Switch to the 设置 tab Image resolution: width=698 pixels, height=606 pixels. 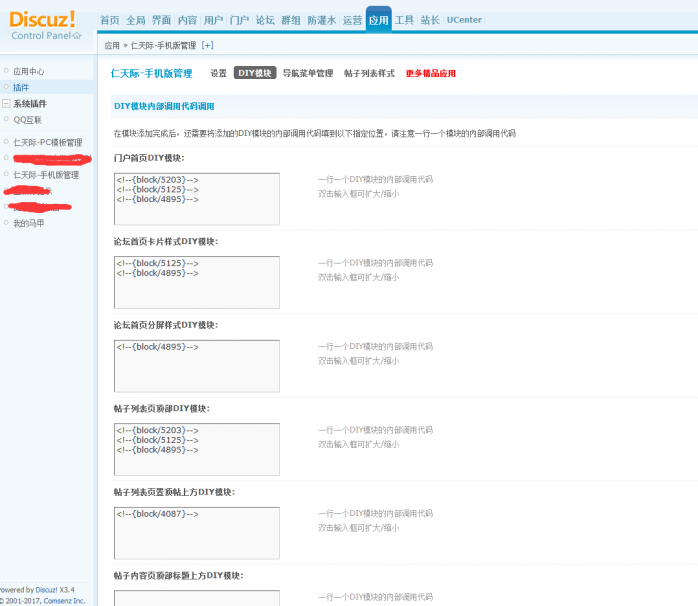pos(219,73)
